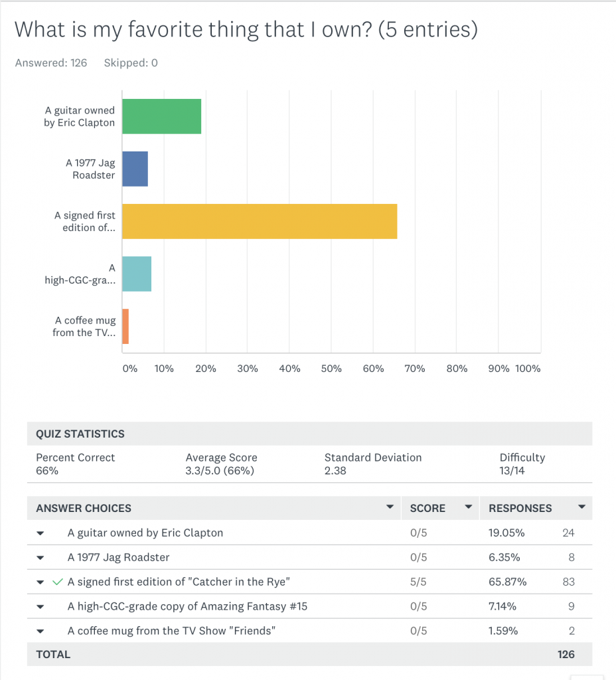Open the Responses column dropdown arrow
Viewport: 616px width, 680px height.
pyautogui.click(x=581, y=507)
